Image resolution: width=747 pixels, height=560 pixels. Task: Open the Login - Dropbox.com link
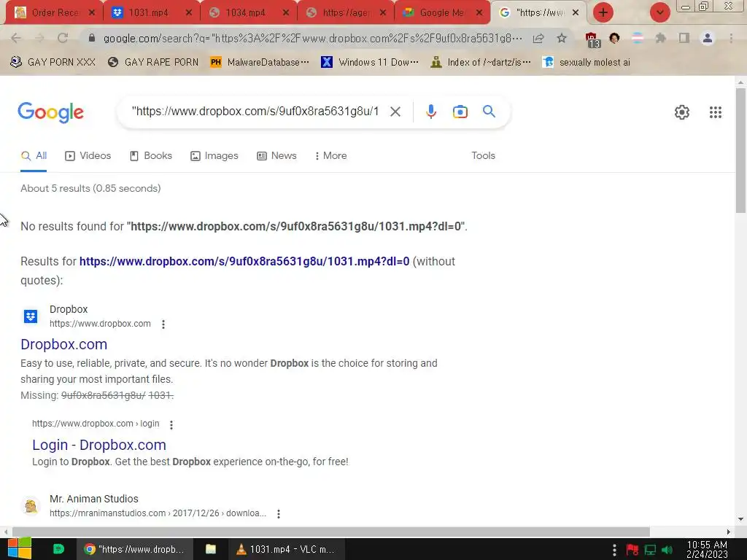99,445
